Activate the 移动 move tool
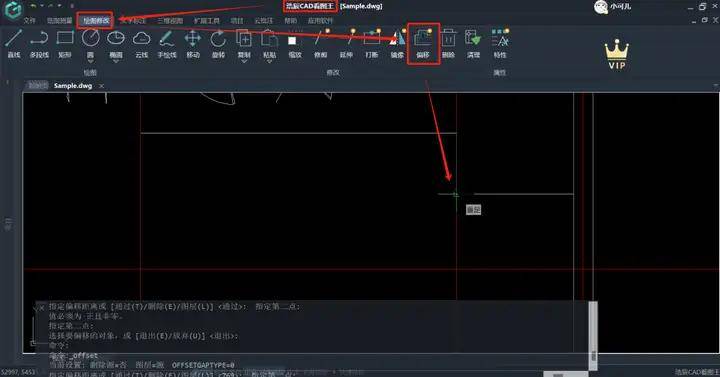Screen dimensions: 720x377 point(193,43)
